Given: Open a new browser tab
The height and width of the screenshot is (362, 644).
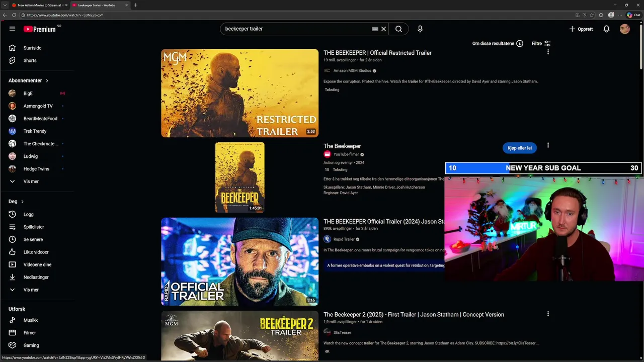Looking at the screenshot, I should (x=135, y=5).
